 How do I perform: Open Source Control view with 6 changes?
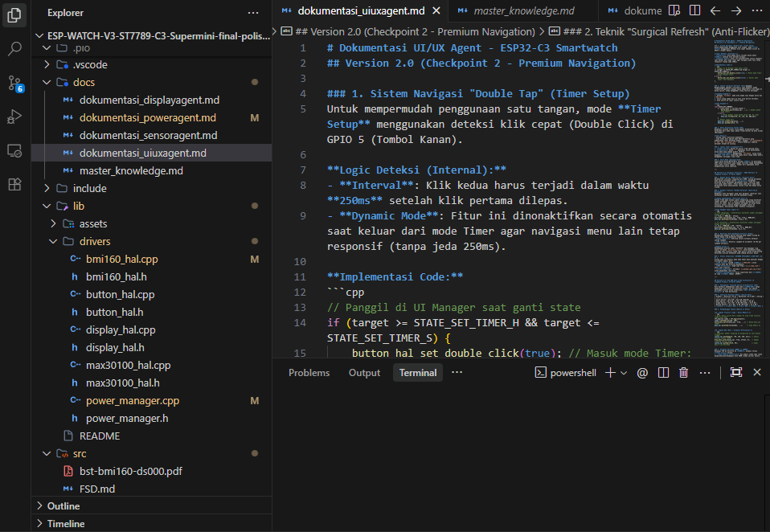(14, 84)
